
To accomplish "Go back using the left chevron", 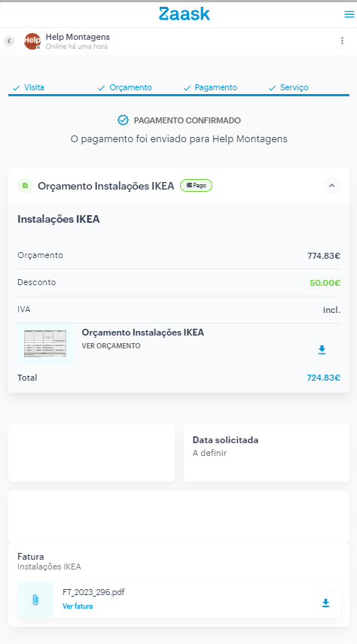I will (9, 41).
